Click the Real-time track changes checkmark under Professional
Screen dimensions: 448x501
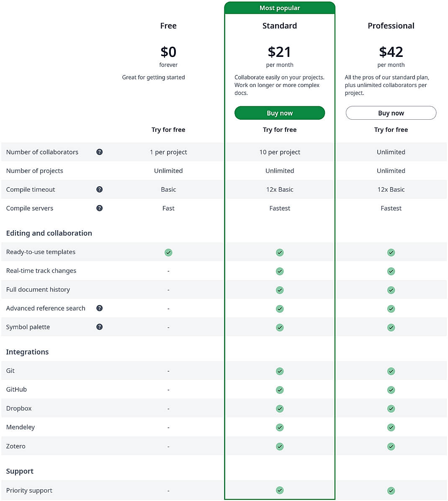tap(391, 271)
